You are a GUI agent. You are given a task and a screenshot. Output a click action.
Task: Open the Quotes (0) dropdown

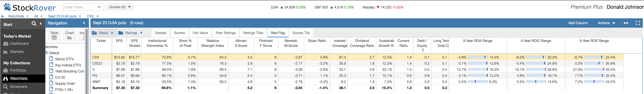(120, 7)
